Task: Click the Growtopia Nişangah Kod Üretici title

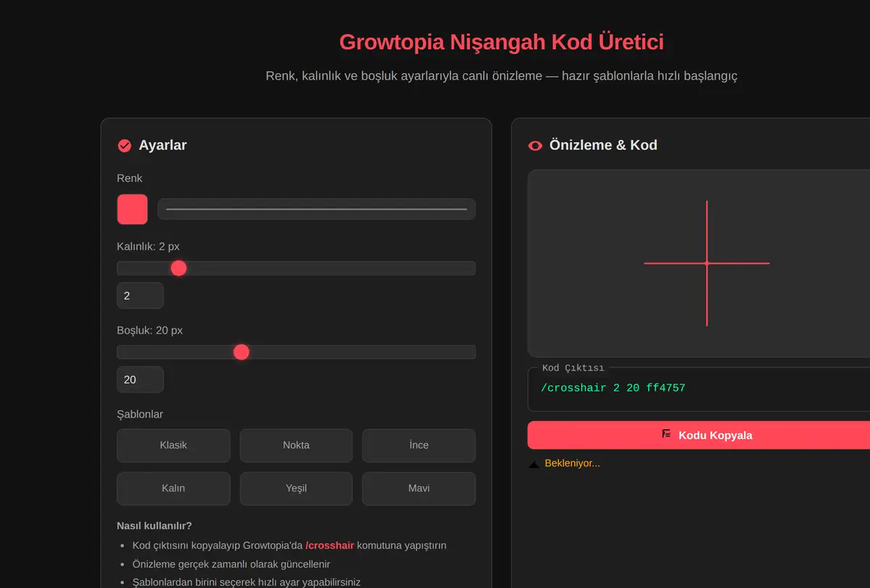Action: (502, 42)
